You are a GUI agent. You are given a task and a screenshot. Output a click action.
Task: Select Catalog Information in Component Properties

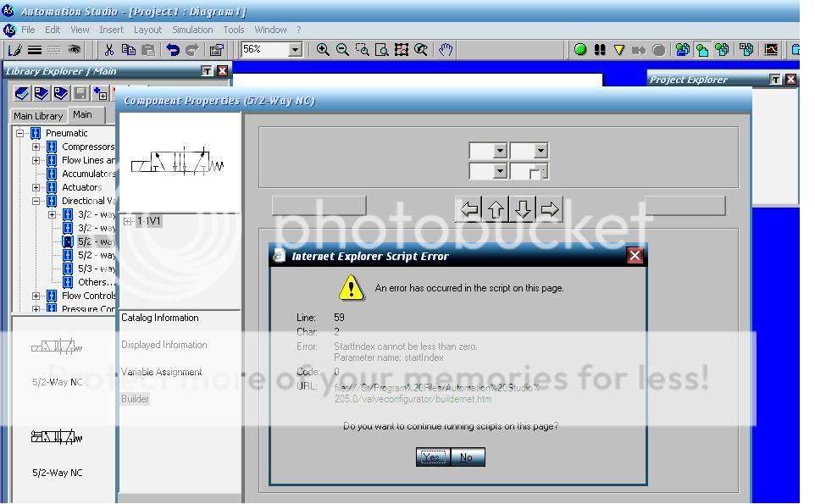click(160, 318)
